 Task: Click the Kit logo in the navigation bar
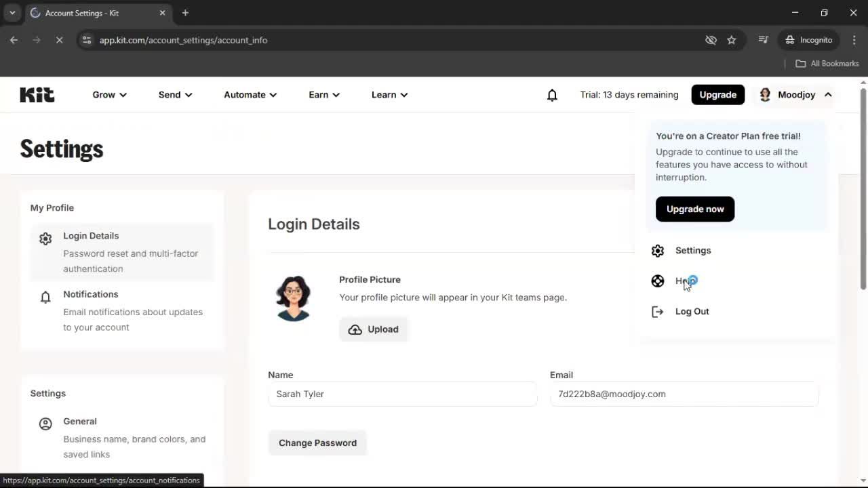(x=37, y=94)
